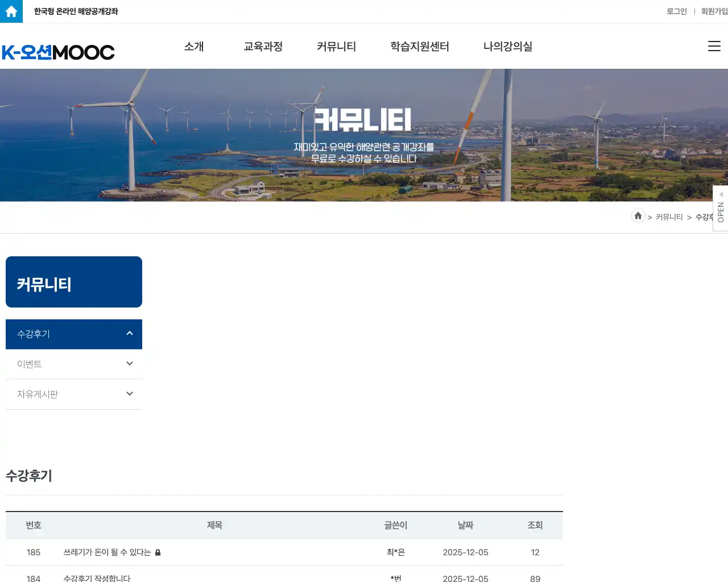Collapse the 수강후기 sidebar section

click(130, 334)
